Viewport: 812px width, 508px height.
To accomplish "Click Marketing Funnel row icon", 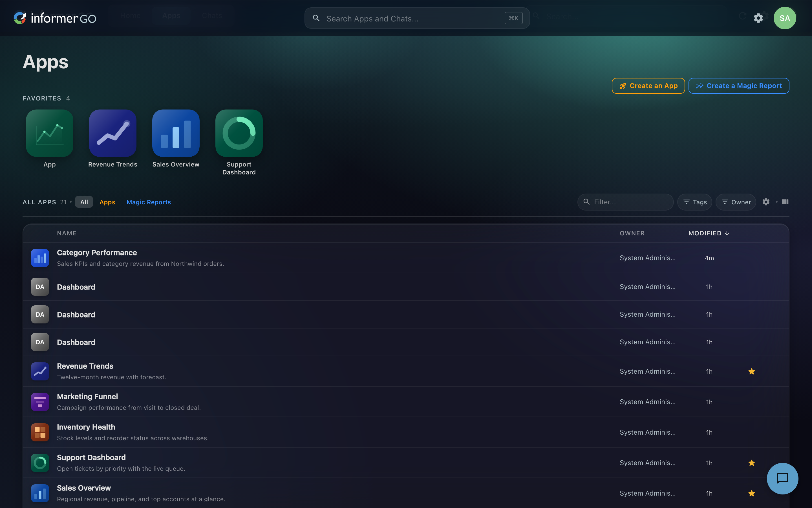I will point(40,402).
